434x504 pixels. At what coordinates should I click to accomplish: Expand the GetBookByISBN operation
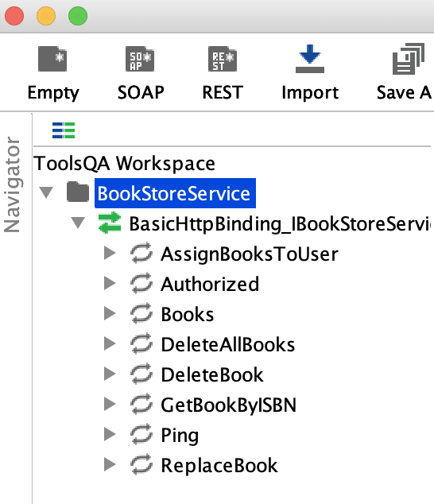pos(110,404)
